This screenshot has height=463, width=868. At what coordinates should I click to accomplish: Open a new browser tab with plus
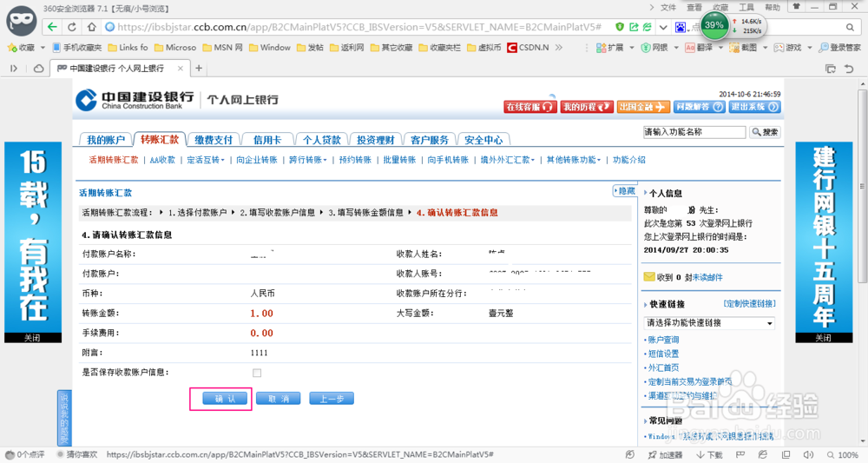click(x=199, y=68)
